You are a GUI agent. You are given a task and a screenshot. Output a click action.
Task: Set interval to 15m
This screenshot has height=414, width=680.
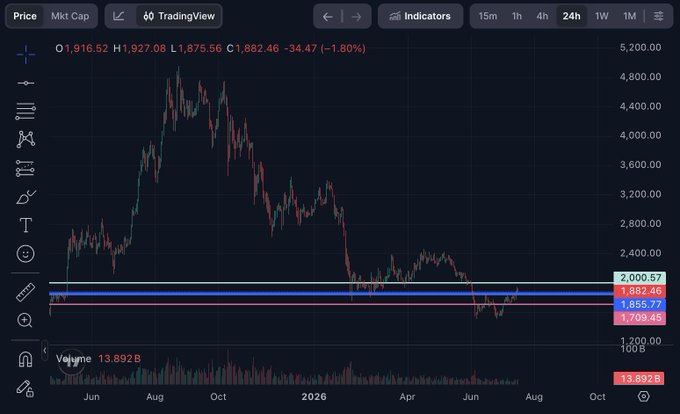click(x=488, y=16)
